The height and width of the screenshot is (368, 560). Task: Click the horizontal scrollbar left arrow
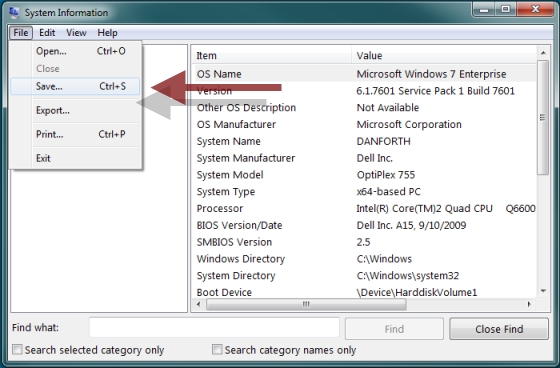[199, 304]
